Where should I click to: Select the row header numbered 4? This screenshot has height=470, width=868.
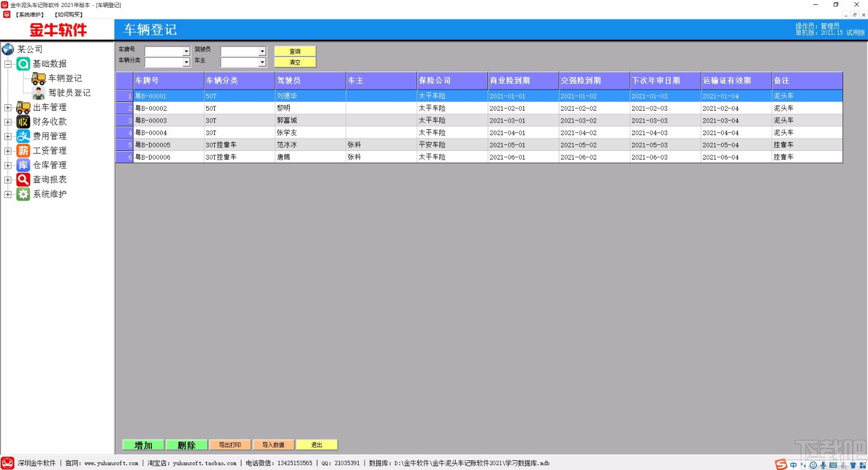pos(124,132)
